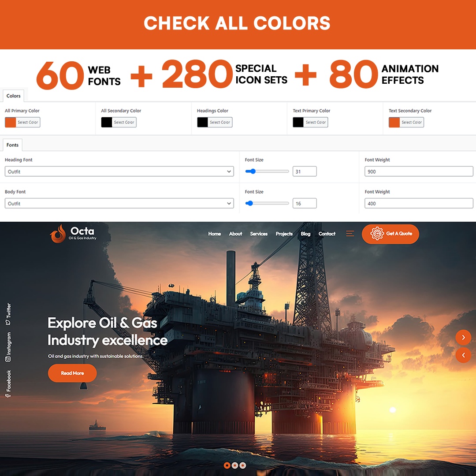Click the All Primary Color swatch
The image size is (476, 476).
[x=11, y=122]
